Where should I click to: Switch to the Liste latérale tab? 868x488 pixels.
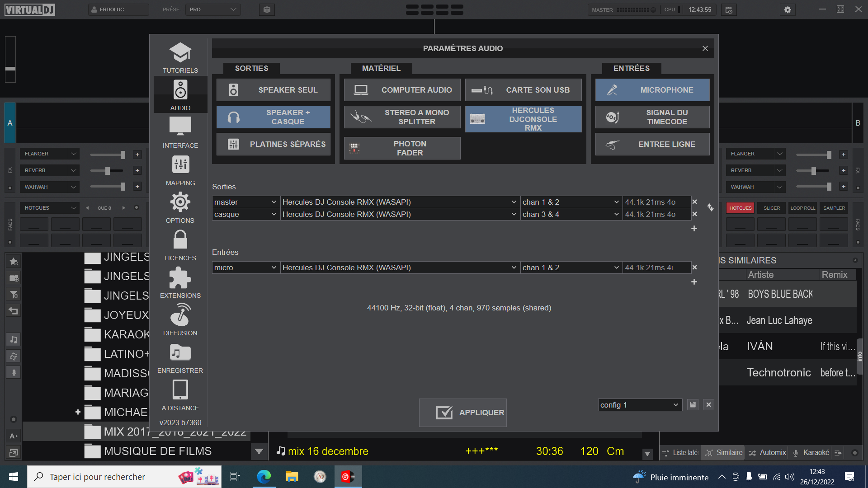(680, 453)
